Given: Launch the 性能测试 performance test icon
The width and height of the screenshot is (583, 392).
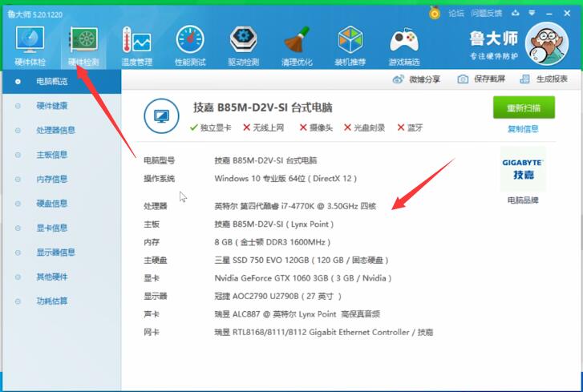Looking at the screenshot, I should (x=190, y=46).
